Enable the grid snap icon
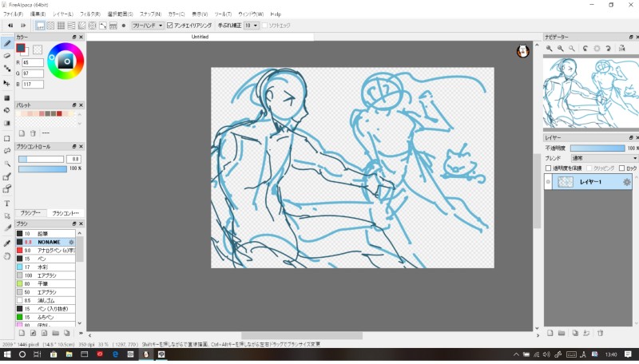Image resolution: width=639 pixels, height=364 pixels. tap(61, 26)
